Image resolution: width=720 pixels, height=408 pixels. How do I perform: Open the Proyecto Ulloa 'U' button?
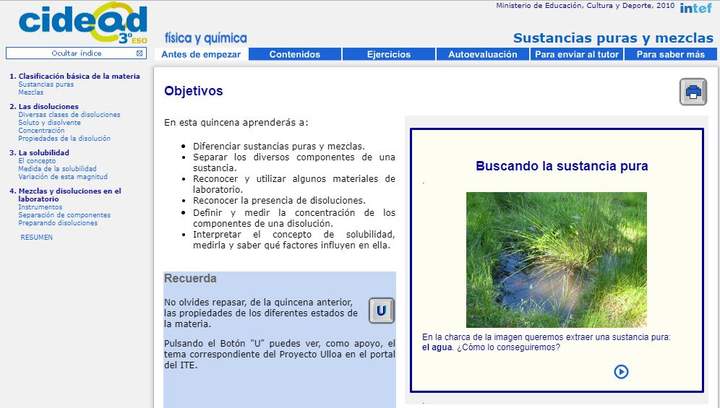click(x=381, y=311)
